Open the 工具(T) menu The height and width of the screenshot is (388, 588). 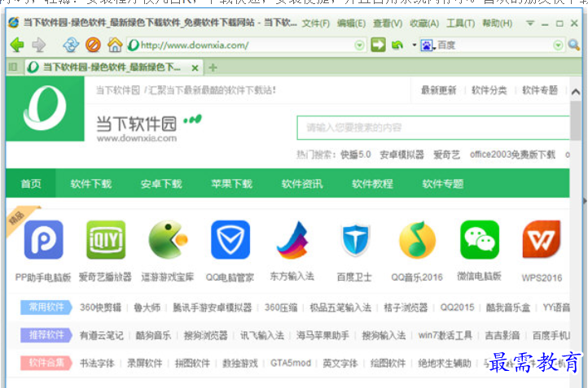(x=460, y=24)
